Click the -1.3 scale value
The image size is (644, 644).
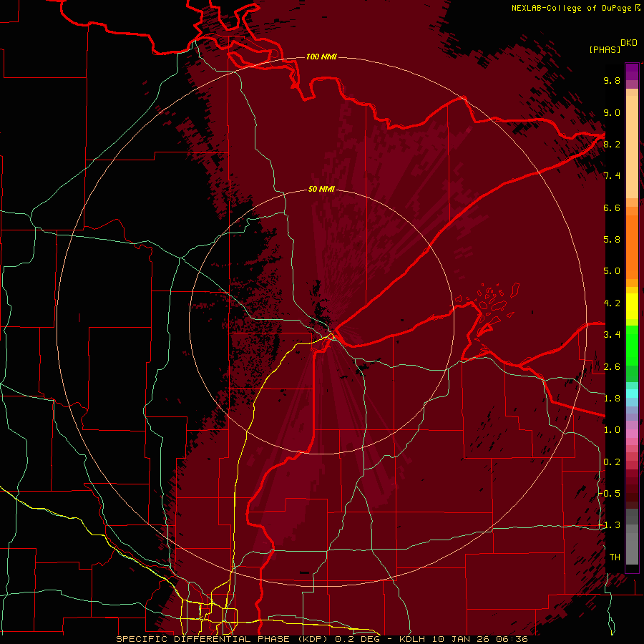610,525
